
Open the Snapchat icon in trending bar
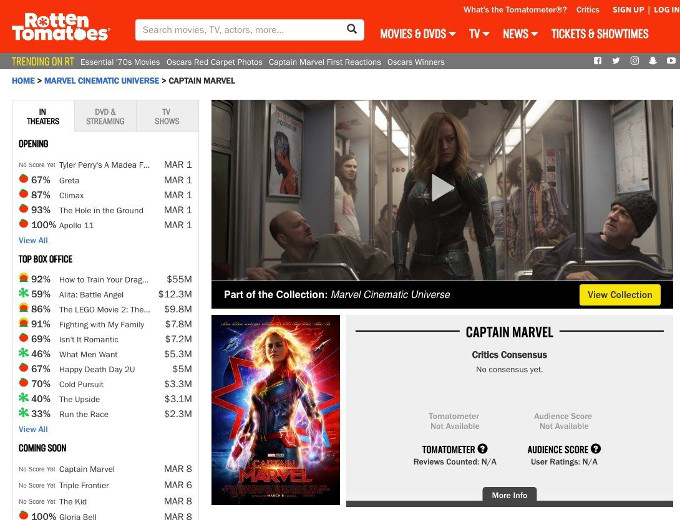pyautogui.click(x=653, y=62)
